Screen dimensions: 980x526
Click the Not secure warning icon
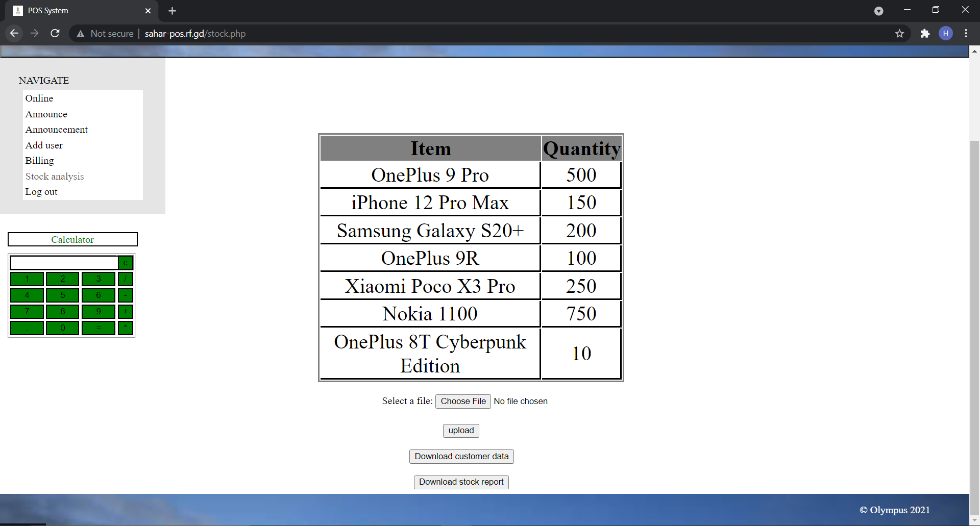pos(81,34)
